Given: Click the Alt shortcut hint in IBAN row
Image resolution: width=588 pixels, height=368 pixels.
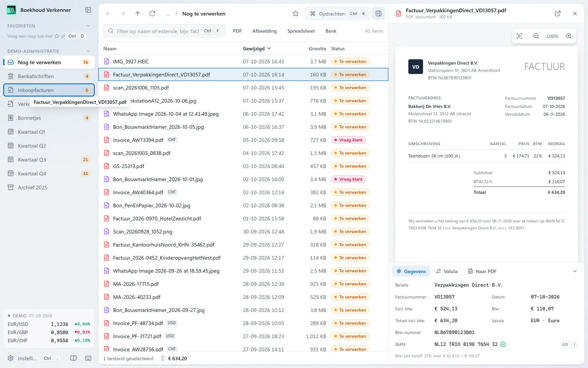Looking at the screenshot, I should [x=565, y=344].
